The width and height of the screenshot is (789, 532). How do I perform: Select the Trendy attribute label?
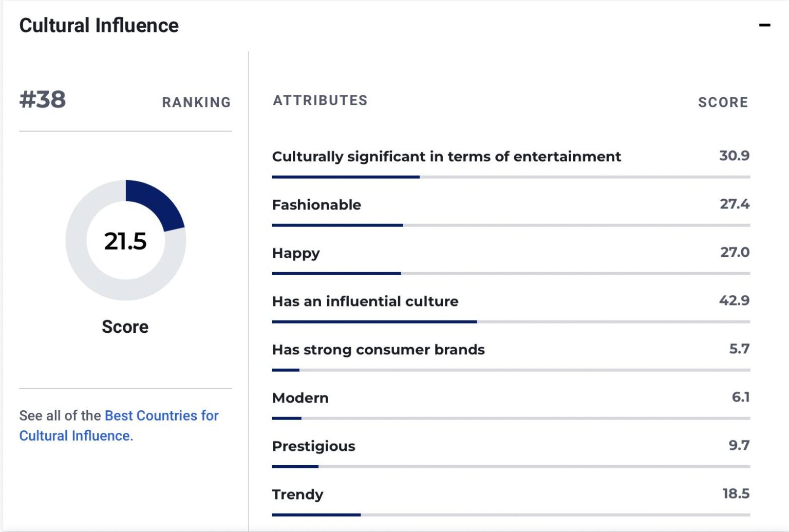click(297, 495)
